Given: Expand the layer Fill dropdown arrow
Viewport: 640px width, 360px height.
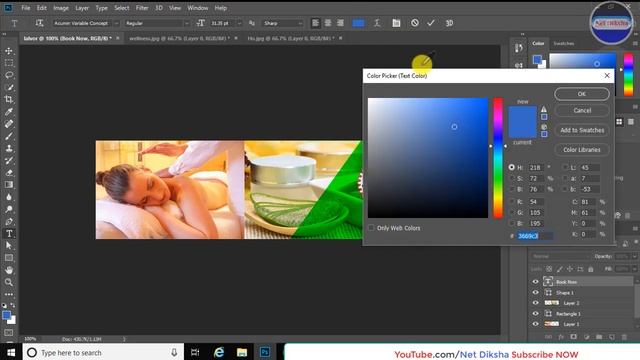Looking at the screenshot, I should [634, 269].
